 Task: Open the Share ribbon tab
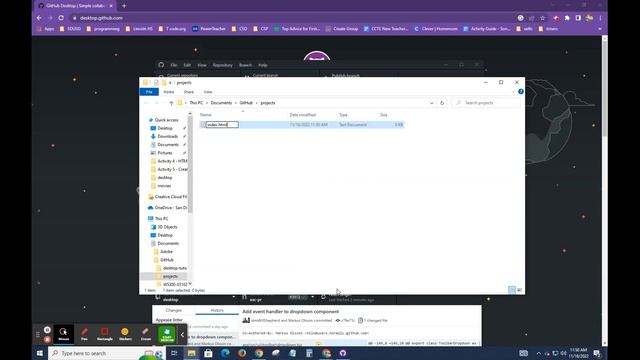[x=189, y=92]
